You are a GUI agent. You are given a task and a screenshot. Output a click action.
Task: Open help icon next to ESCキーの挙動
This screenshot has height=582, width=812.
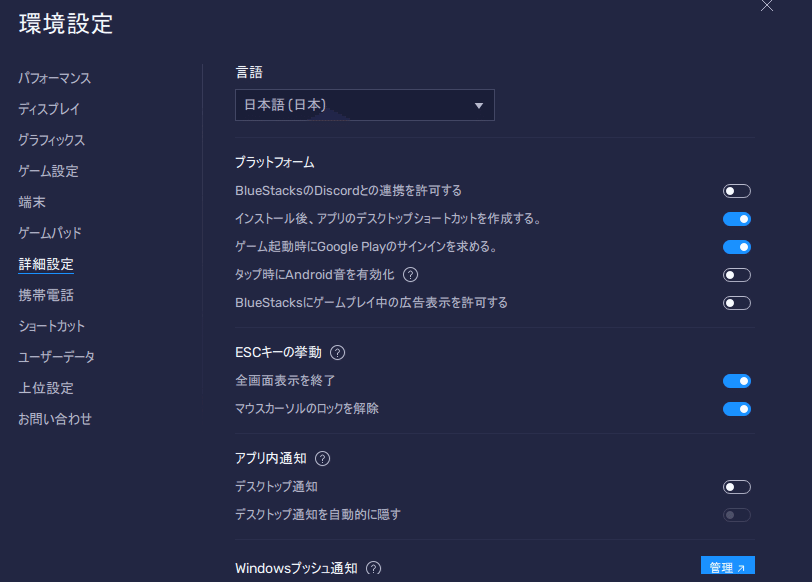337,353
